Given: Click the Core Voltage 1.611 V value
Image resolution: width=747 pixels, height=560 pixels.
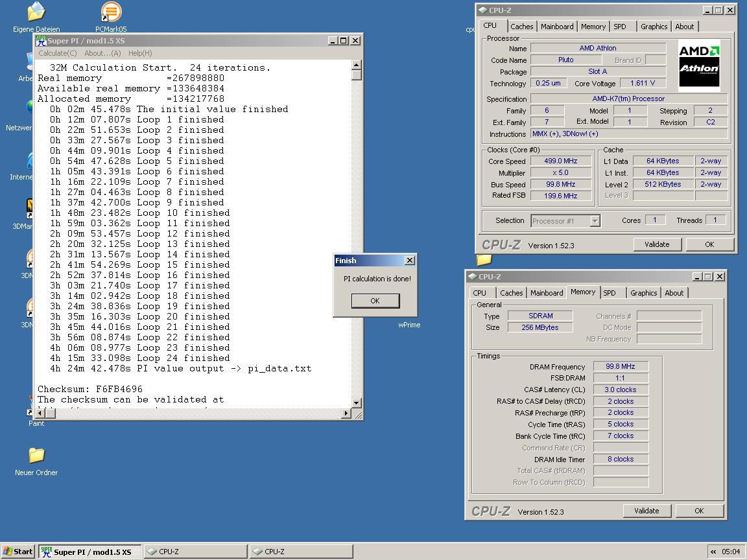Looking at the screenshot, I should pyautogui.click(x=642, y=83).
